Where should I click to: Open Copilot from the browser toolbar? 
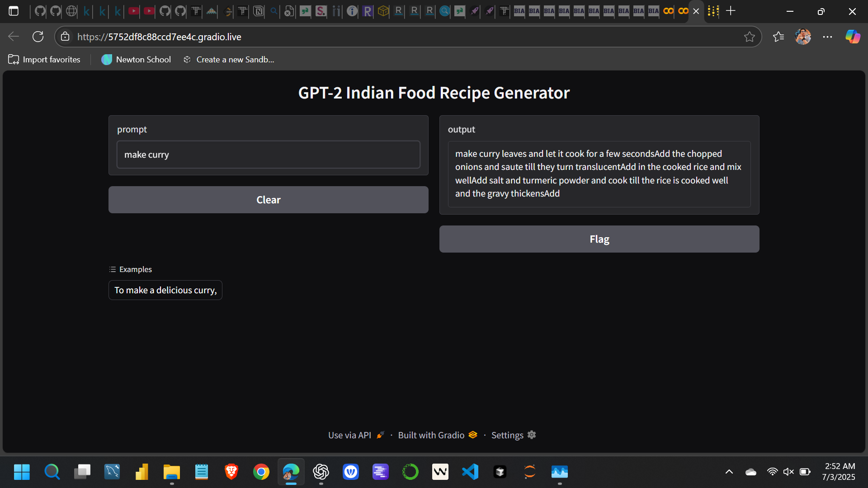click(x=853, y=37)
